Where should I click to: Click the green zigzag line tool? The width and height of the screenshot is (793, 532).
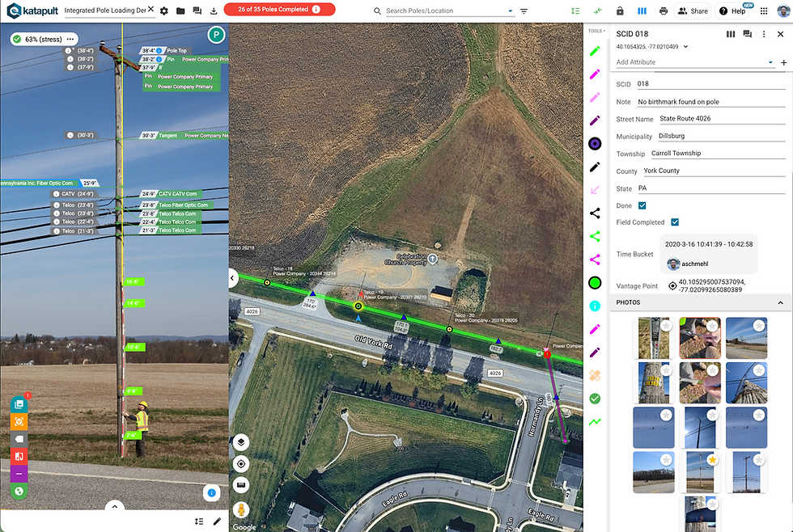pyautogui.click(x=595, y=421)
